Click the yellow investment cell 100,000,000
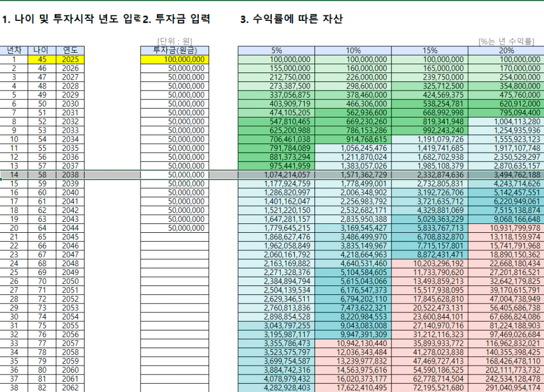This screenshot has width=544, height=392. [175, 59]
